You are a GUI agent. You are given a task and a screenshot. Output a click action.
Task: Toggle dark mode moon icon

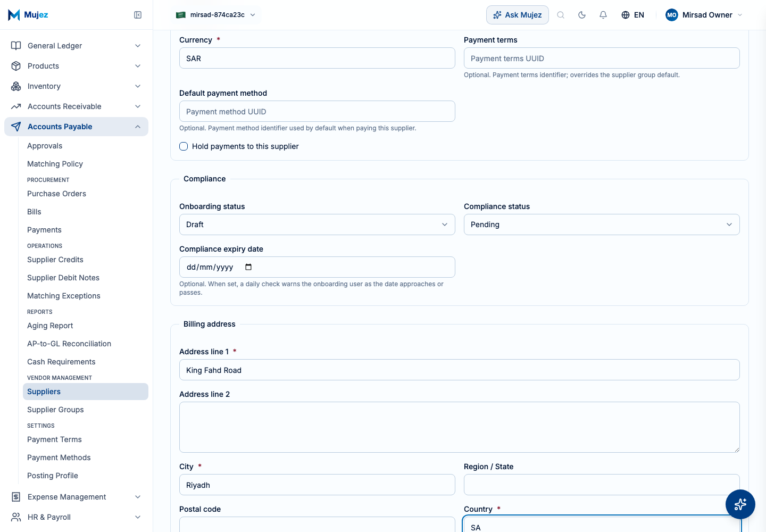[582, 15]
